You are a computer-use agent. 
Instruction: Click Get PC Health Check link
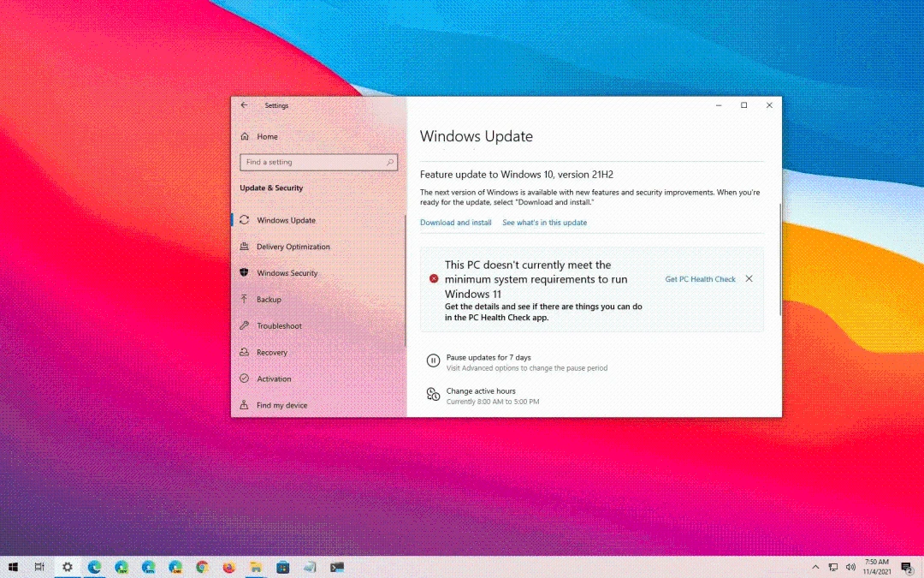(x=700, y=279)
